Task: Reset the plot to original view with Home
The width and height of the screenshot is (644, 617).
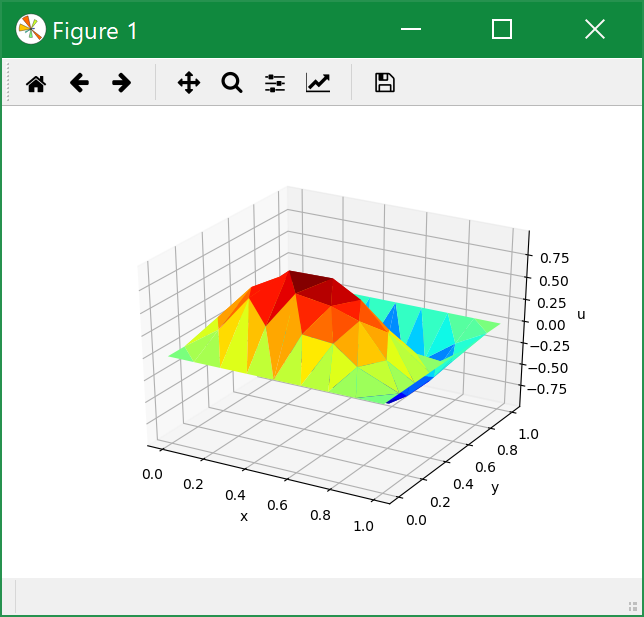Action: [x=36, y=83]
